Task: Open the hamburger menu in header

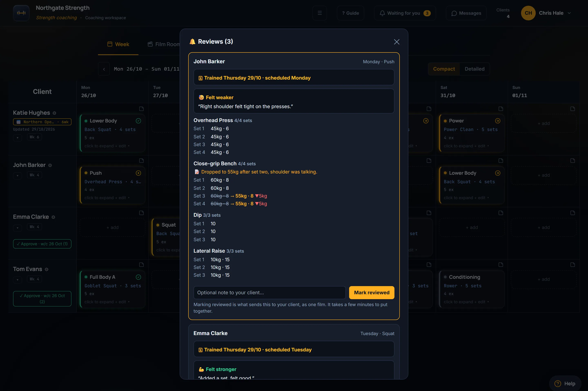Action: tap(319, 13)
